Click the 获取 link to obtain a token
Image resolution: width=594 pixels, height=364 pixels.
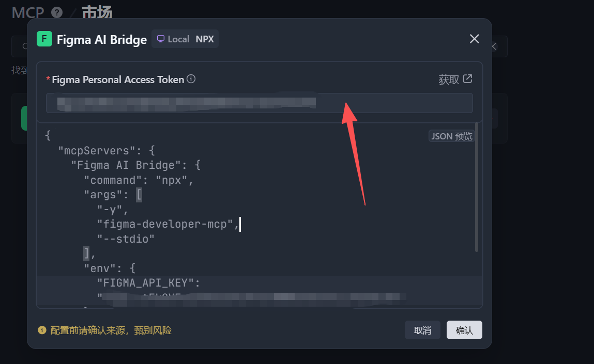point(448,80)
